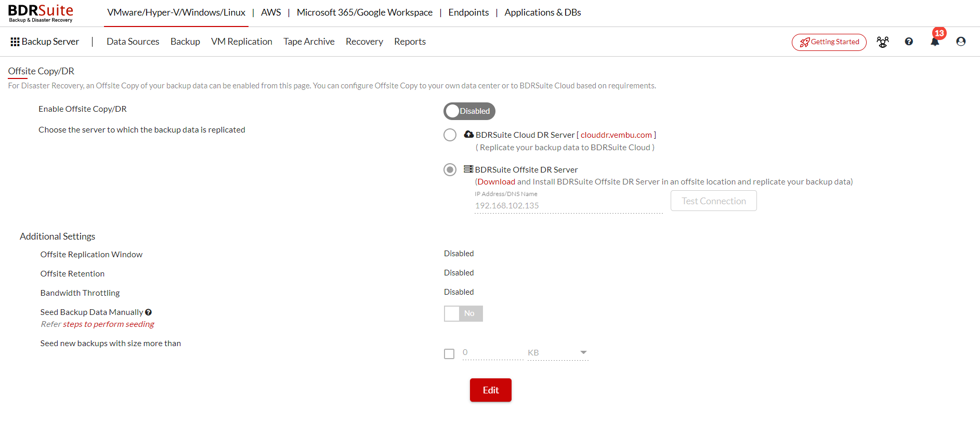Viewport: 980px width, 422px height.
Task: Click the Enable Offsite Copy/DR label
Action: [83, 109]
